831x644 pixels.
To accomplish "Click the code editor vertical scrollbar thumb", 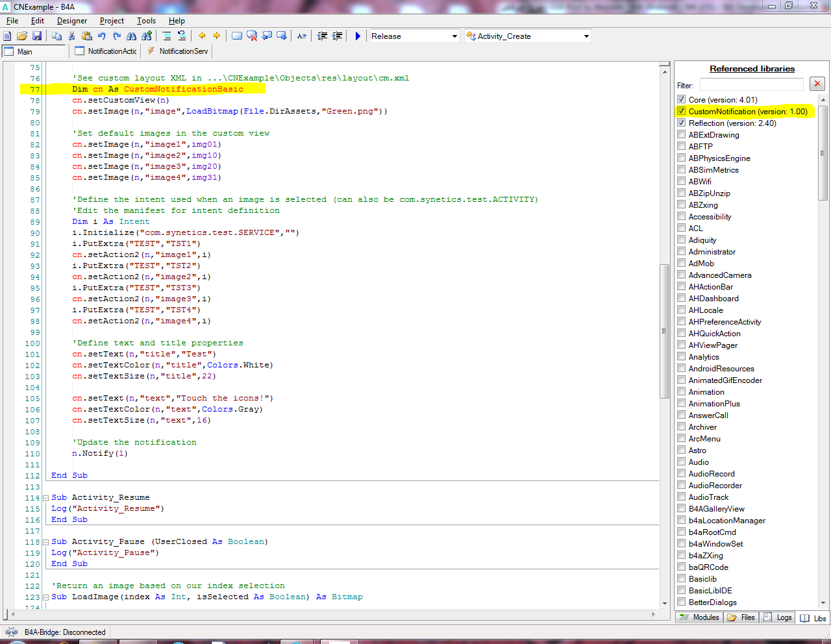I will (664, 331).
